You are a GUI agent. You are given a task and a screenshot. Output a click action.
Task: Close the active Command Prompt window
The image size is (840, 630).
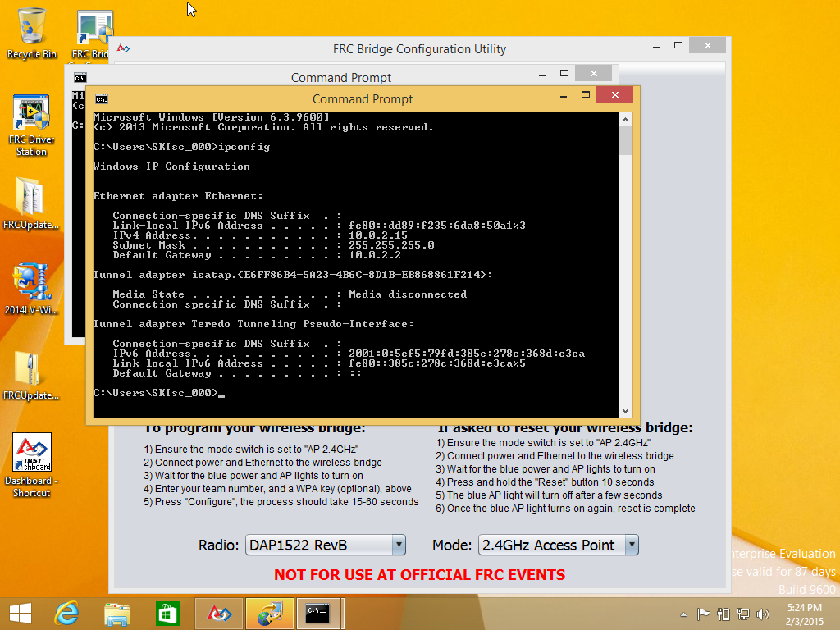tap(614, 95)
